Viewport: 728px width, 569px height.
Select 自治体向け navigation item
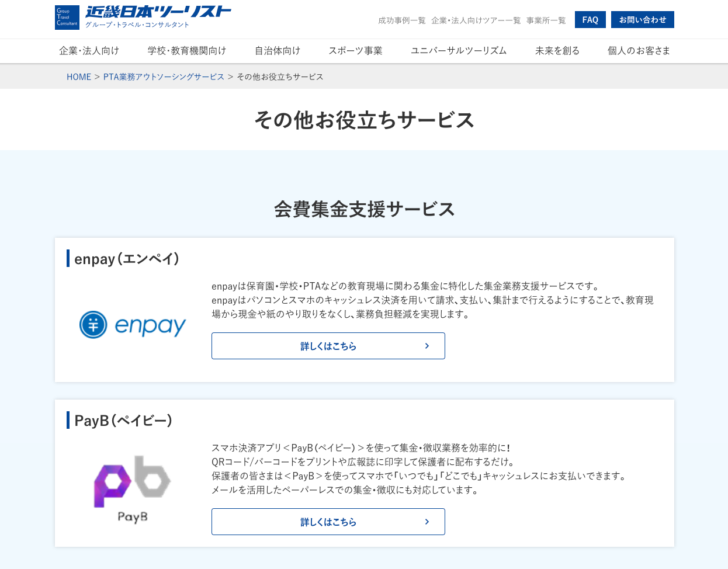tap(278, 51)
